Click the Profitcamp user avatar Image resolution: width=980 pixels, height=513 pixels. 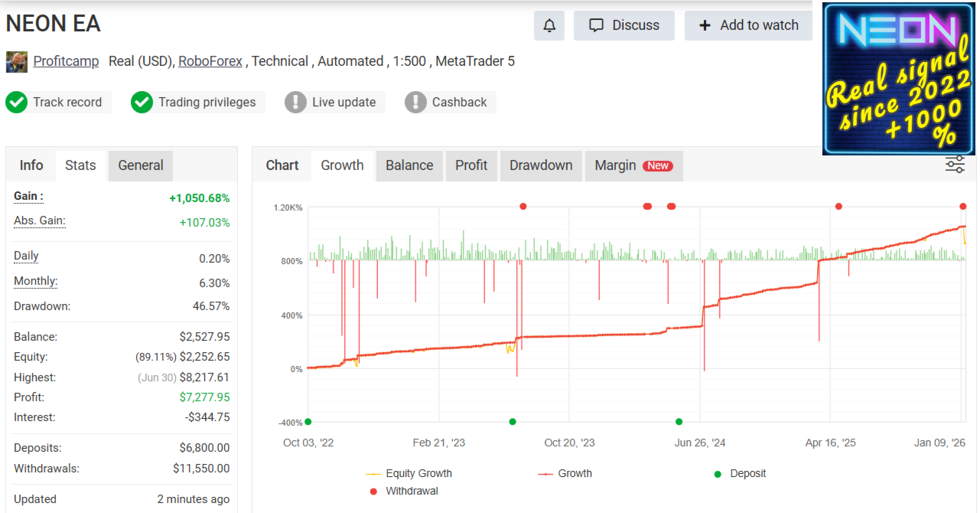click(17, 61)
